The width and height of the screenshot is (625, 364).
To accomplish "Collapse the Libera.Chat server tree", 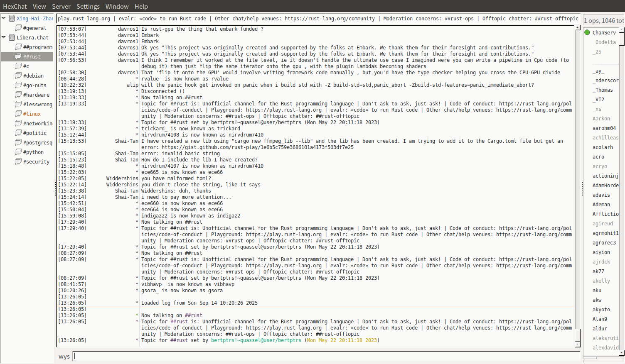I will point(4,37).
